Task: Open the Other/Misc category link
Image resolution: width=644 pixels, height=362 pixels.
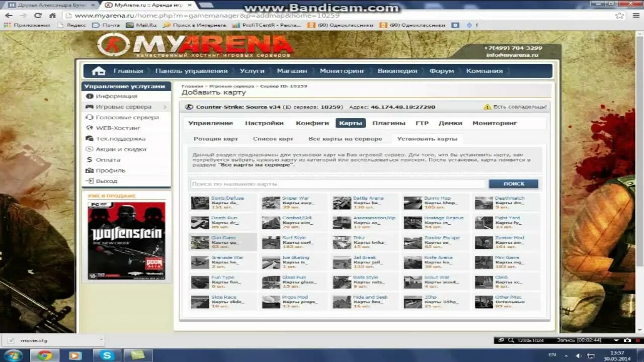Action: coord(508,297)
